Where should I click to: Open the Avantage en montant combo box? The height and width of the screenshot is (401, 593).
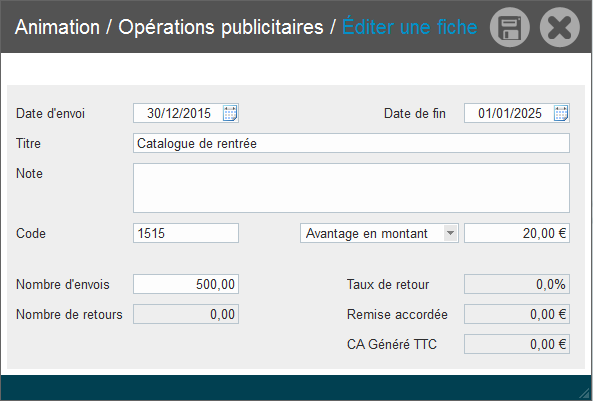point(379,233)
